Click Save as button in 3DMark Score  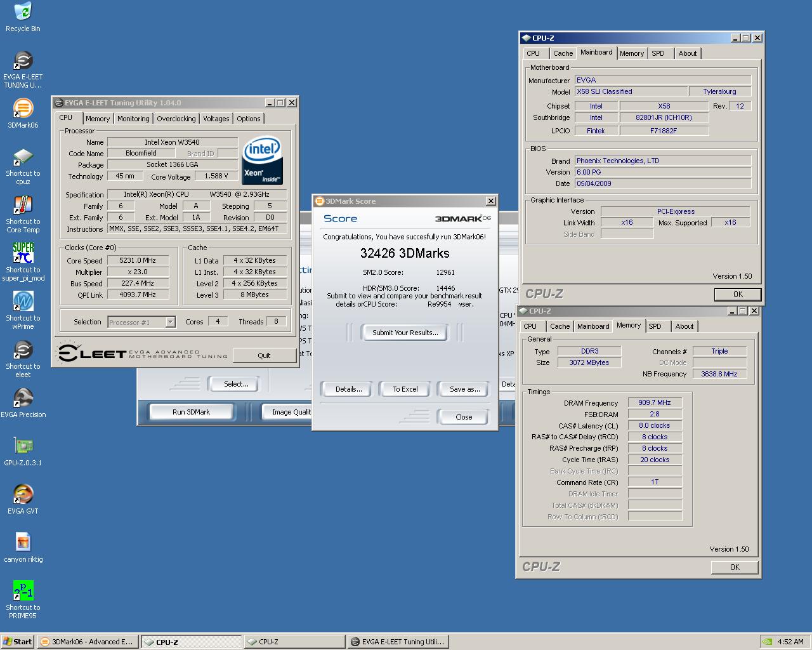(464, 389)
